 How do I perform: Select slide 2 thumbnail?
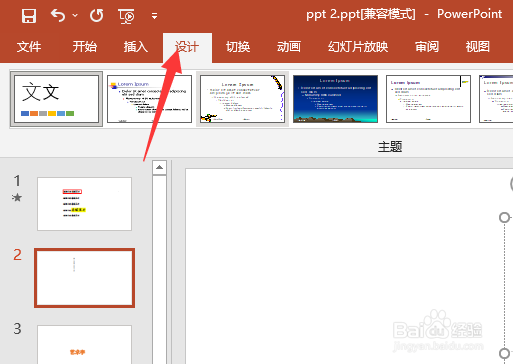(84, 278)
